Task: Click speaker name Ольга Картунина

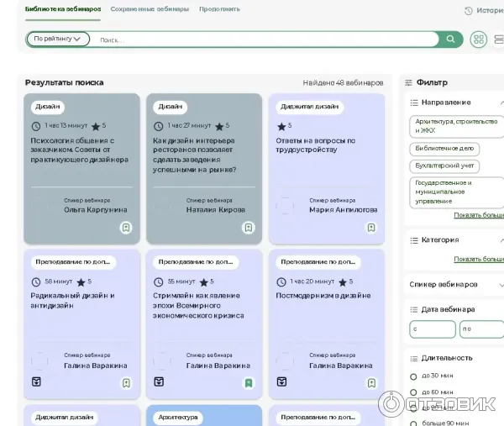Action: [96, 210]
